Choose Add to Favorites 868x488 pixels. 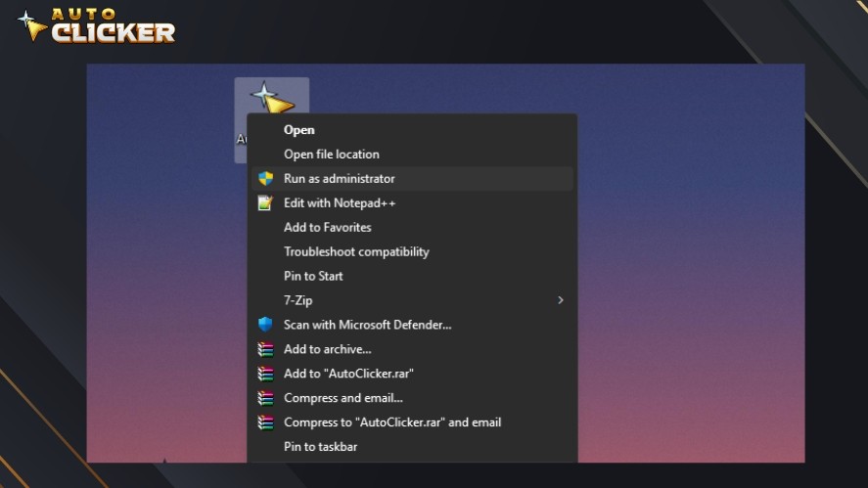pyautogui.click(x=412, y=228)
